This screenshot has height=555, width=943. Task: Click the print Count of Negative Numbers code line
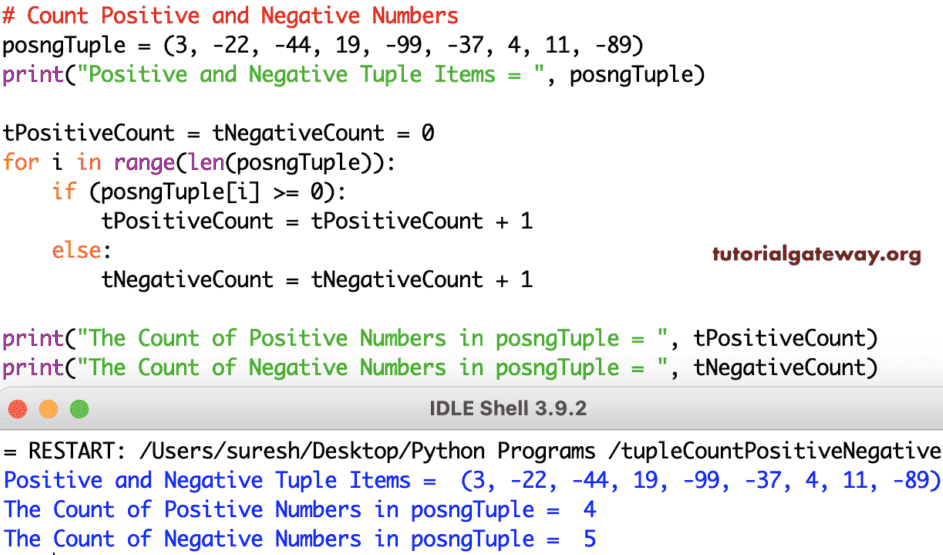[440, 368]
